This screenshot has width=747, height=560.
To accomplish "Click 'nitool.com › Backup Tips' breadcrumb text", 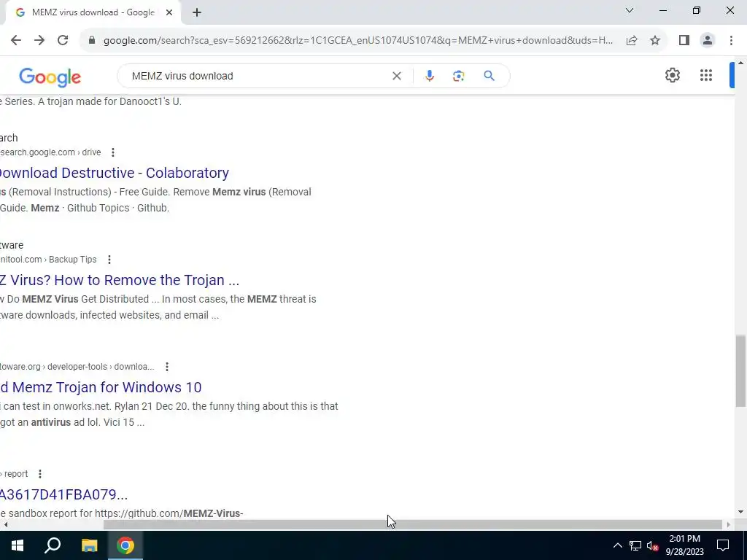I will pyautogui.click(x=48, y=260).
